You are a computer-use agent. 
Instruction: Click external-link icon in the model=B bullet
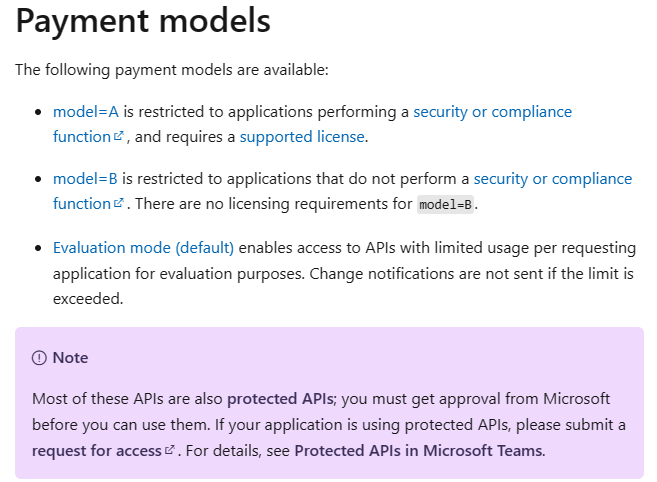click(x=119, y=203)
